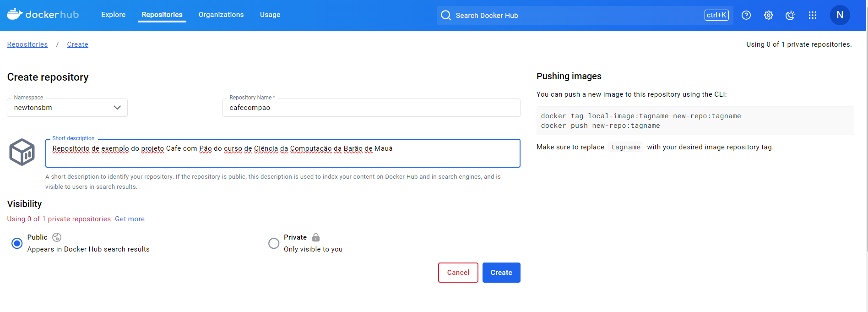
Task: Open the settings gear icon
Action: point(769,15)
